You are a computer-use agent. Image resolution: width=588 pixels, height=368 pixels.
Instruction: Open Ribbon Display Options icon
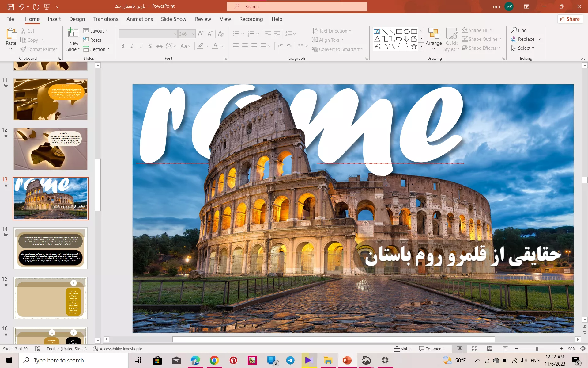(526, 6)
